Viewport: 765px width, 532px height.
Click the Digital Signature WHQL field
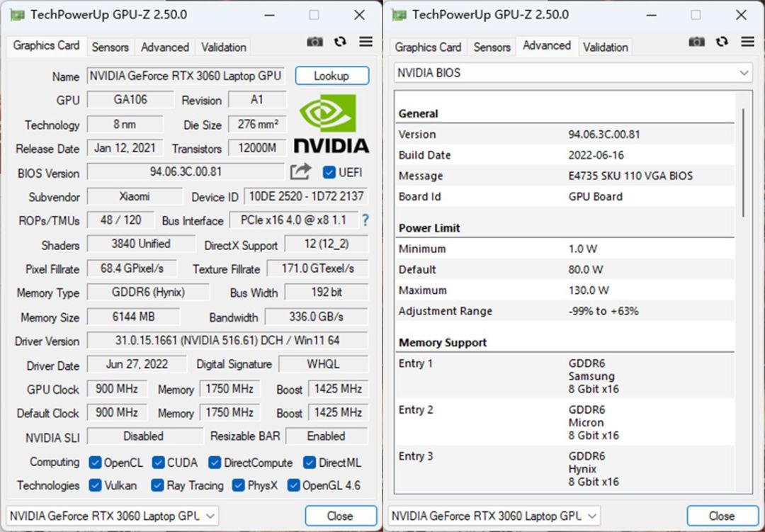point(323,364)
